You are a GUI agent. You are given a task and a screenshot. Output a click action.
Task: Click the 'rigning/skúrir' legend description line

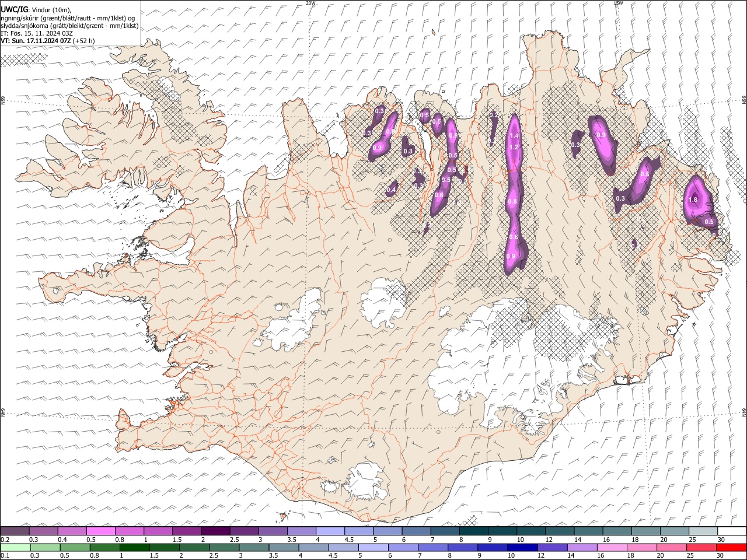(68, 18)
